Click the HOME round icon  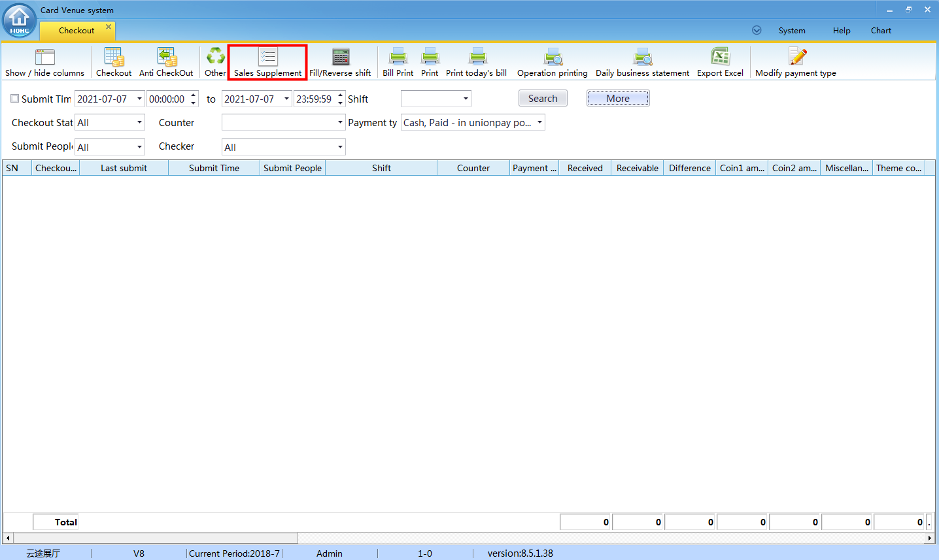(20, 20)
